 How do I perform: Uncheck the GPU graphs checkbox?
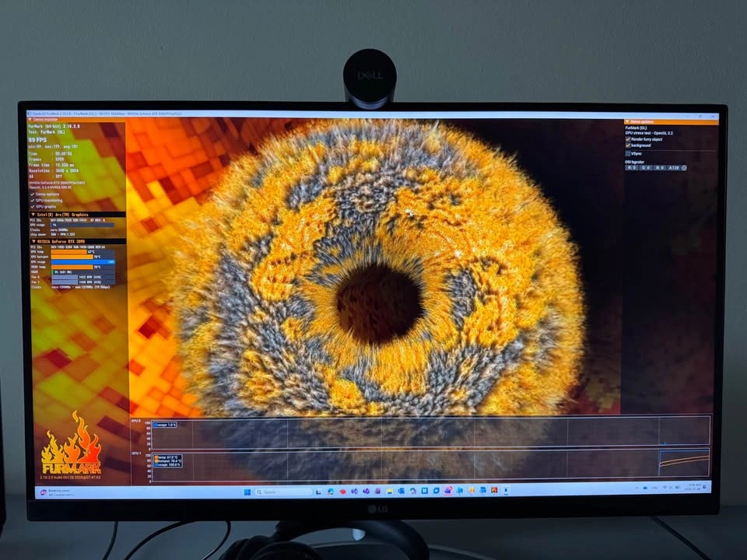click(x=33, y=207)
